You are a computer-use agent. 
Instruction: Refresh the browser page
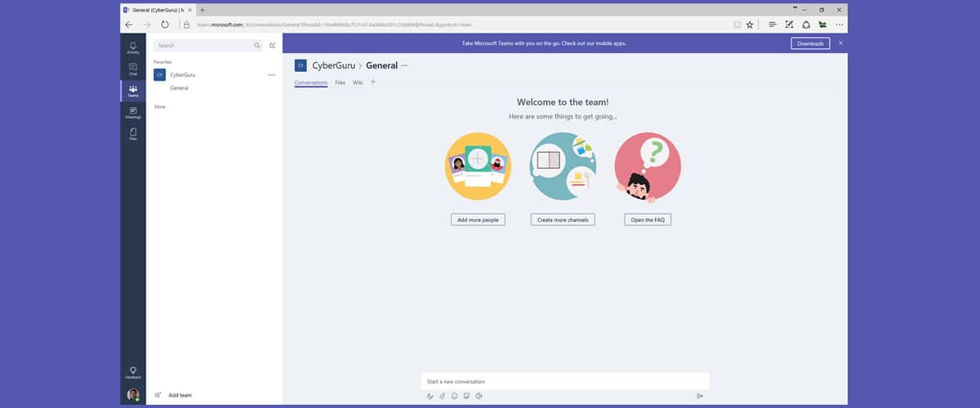click(x=165, y=24)
